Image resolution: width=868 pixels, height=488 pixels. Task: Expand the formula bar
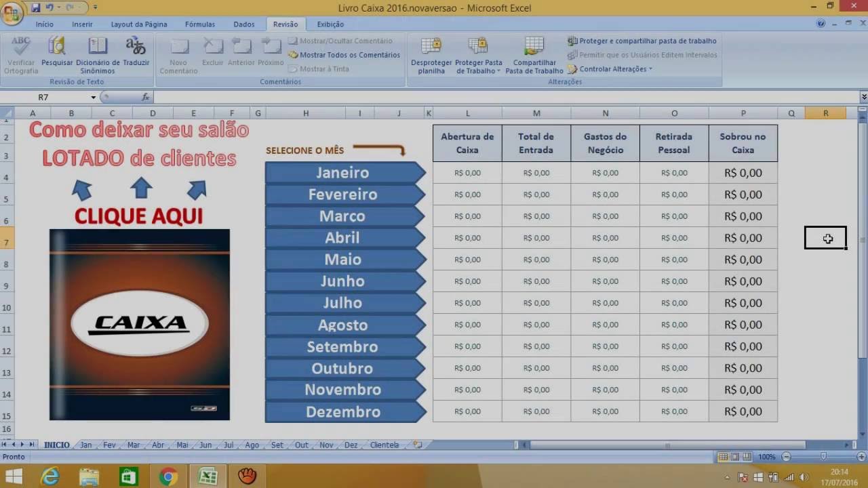[863, 98]
